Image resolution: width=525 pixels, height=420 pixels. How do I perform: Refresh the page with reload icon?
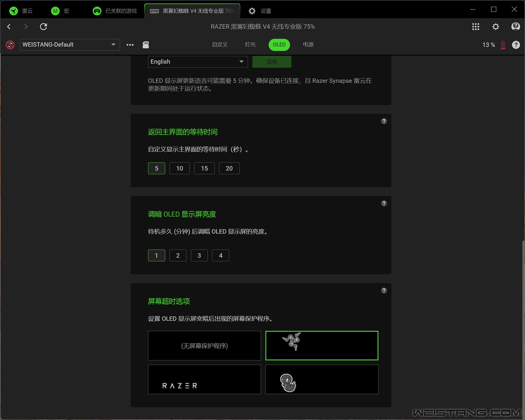pyautogui.click(x=43, y=27)
